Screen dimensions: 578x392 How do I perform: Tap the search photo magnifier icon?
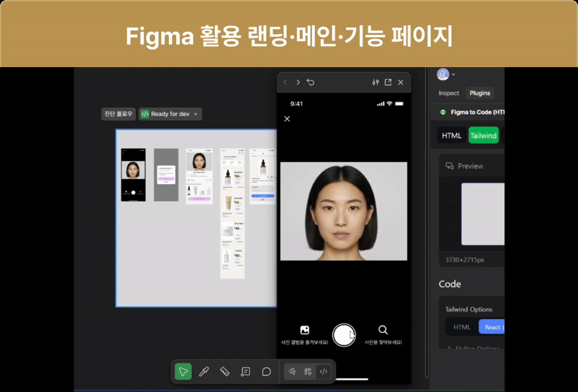point(383,330)
